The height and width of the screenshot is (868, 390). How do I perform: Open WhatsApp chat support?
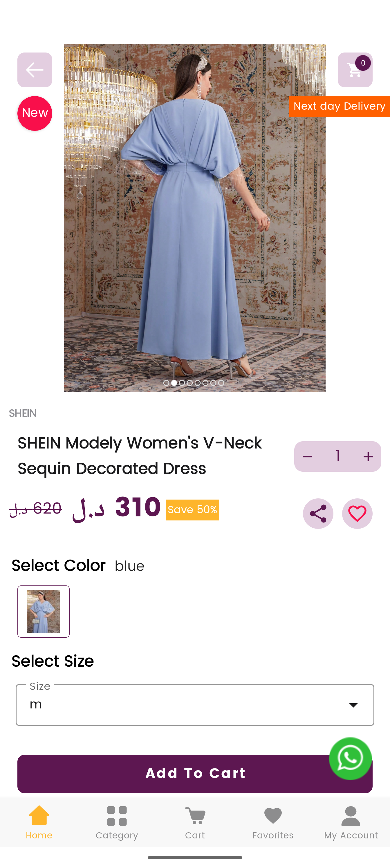coord(350,758)
